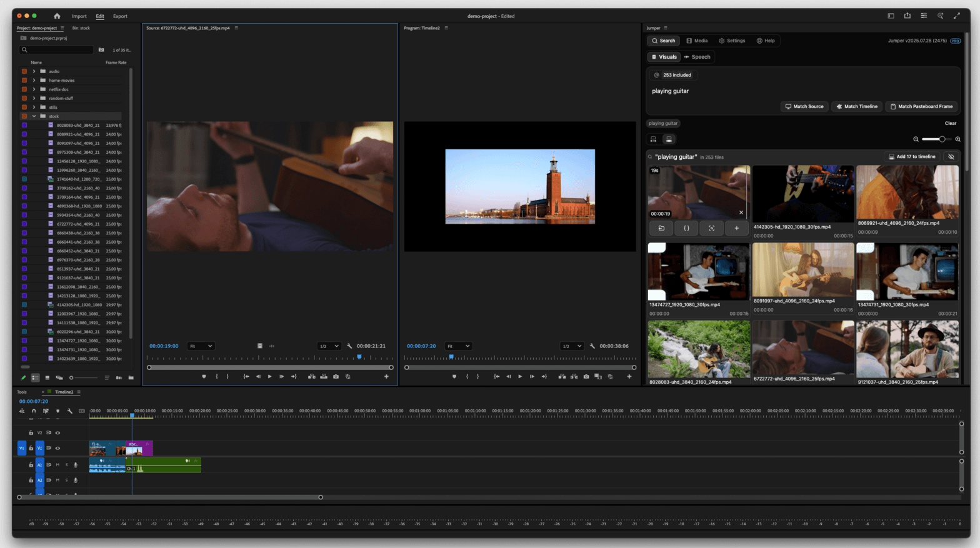980x548 pixels.
Task: Switch to the Speech tab in Jumper
Action: pyautogui.click(x=697, y=57)
